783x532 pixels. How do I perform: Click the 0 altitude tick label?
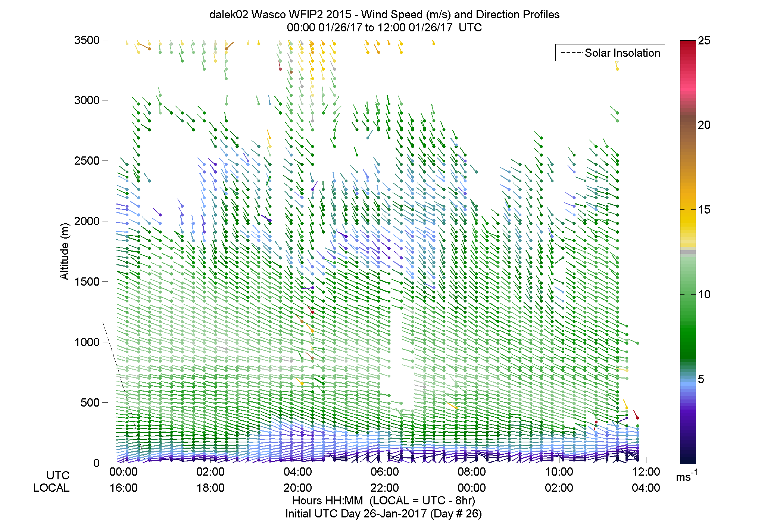(x=96, y=463)
